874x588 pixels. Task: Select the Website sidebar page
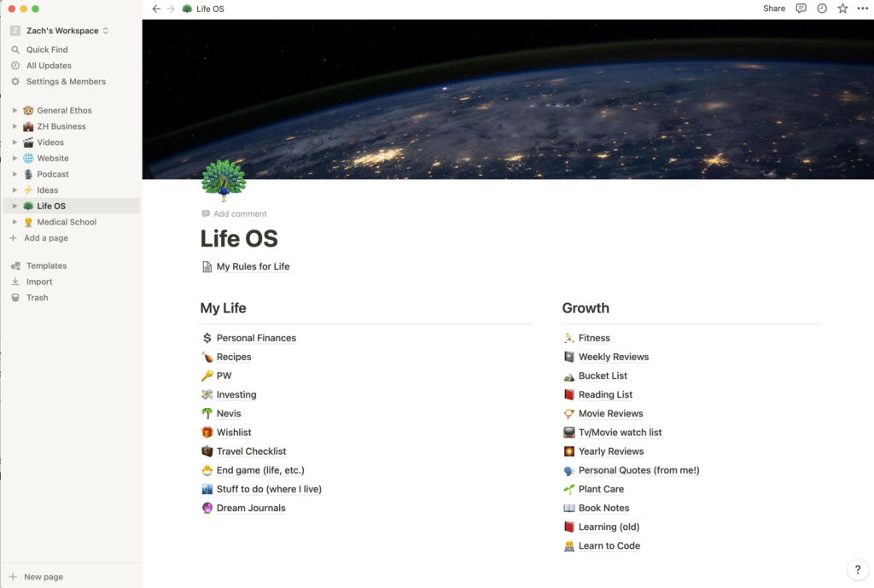(72, 158)
